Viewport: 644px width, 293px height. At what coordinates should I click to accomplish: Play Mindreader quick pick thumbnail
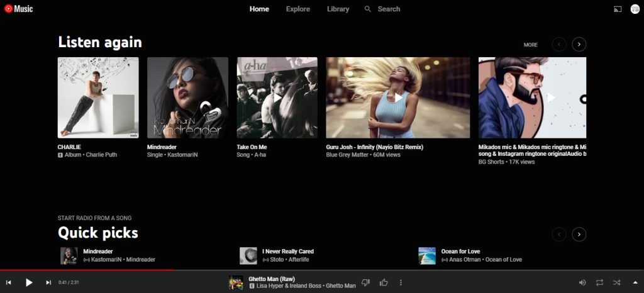click(69, 256)
